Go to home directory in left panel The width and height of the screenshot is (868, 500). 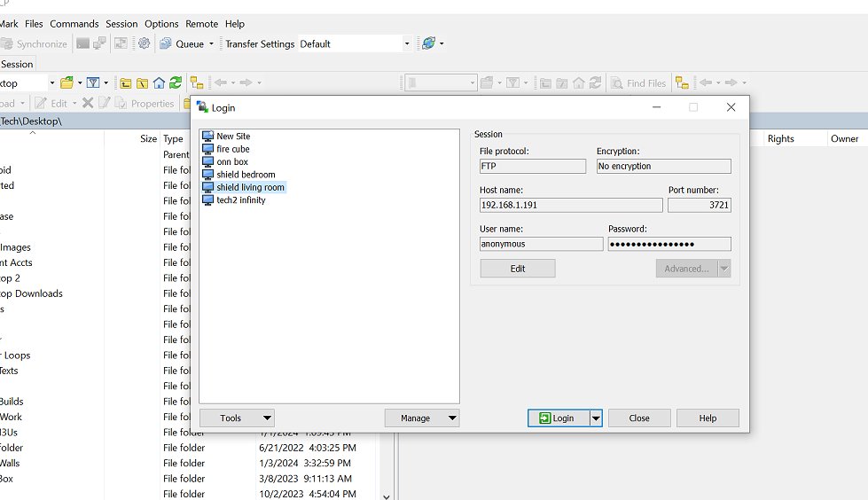tap(159, 83)
